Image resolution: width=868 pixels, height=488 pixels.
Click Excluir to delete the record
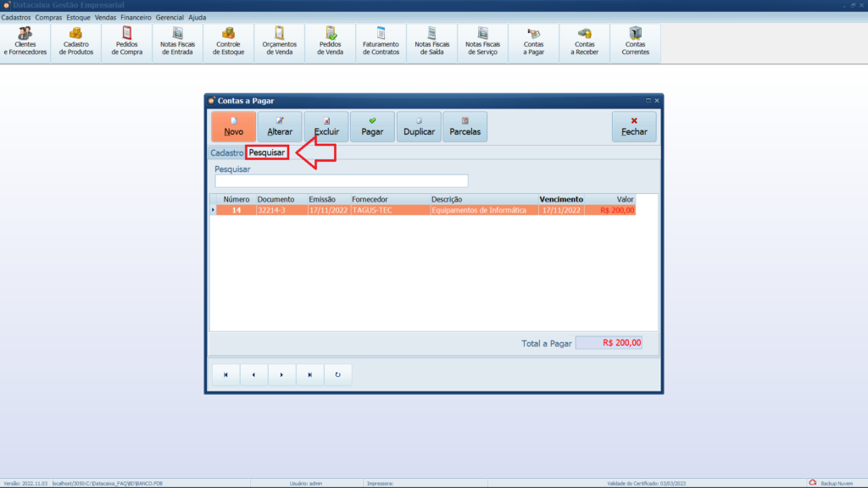[326, 127]
